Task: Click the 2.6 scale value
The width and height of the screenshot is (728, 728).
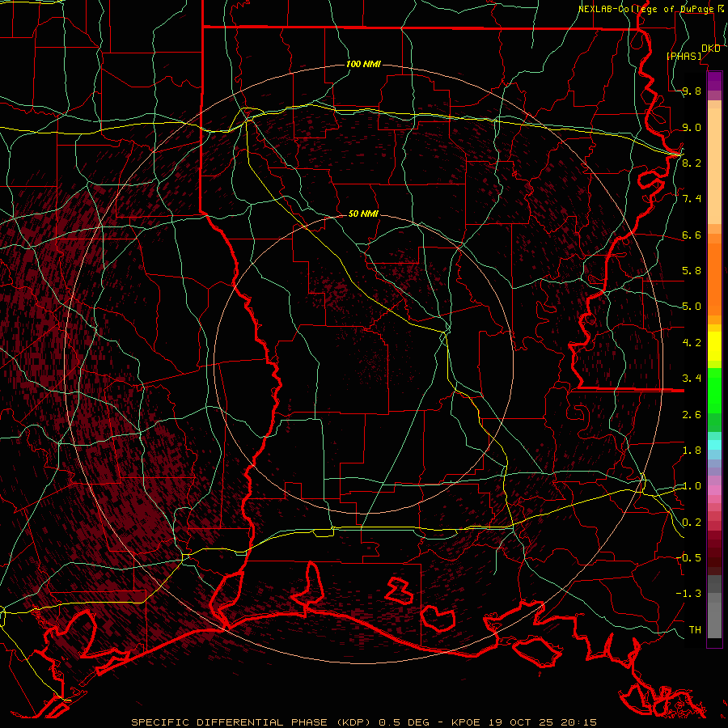Action: [x=692, y=415]
